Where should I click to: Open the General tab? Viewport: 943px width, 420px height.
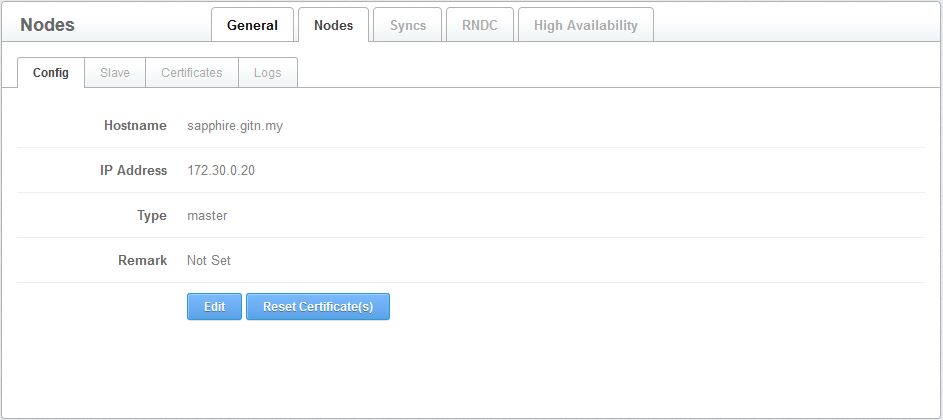pyautogui.click(x=252, y=25)
